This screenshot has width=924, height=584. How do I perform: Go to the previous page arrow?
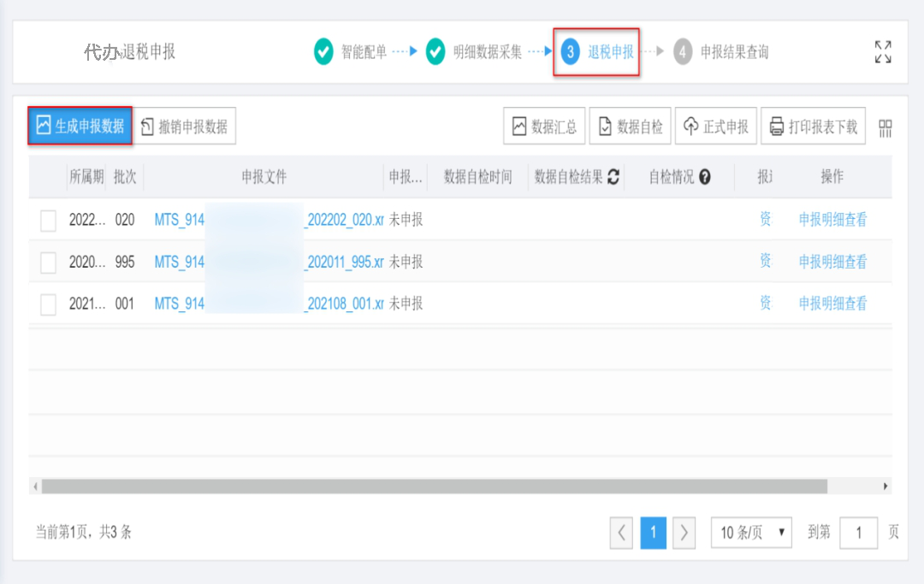click(621, 533)
